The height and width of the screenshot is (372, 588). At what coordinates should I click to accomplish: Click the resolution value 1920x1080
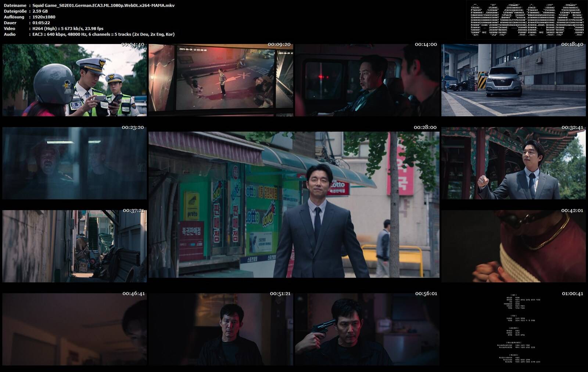(x=44, y=17)
